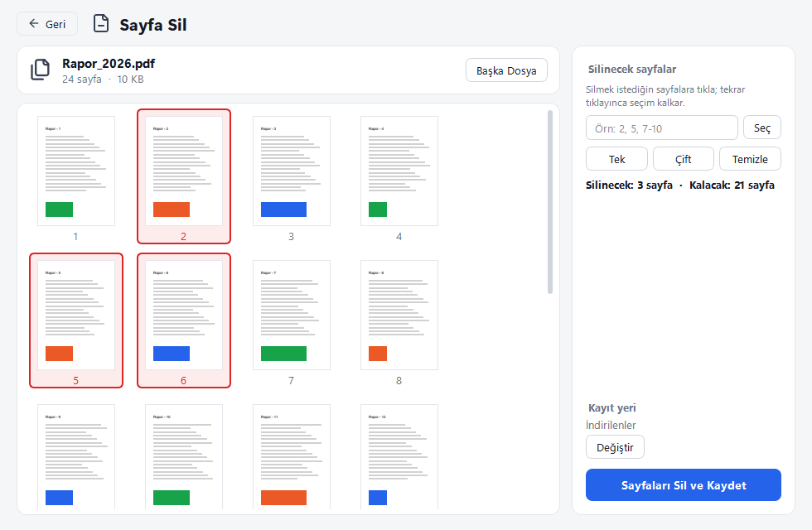This screenshot has width=812, height=530.
Task: Select page 8 thumbnail
Action: pyautogui.click(x=399, y=320)
